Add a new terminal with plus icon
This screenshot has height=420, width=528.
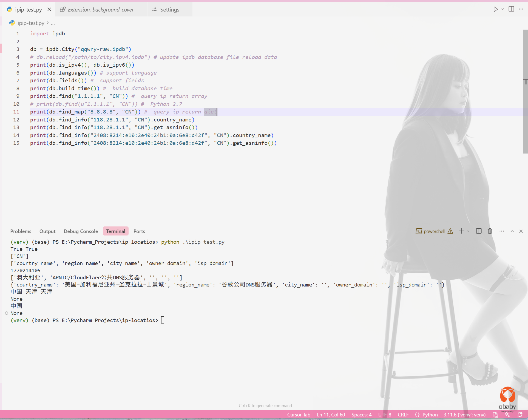pyautogui.click(x=462, y=231)
